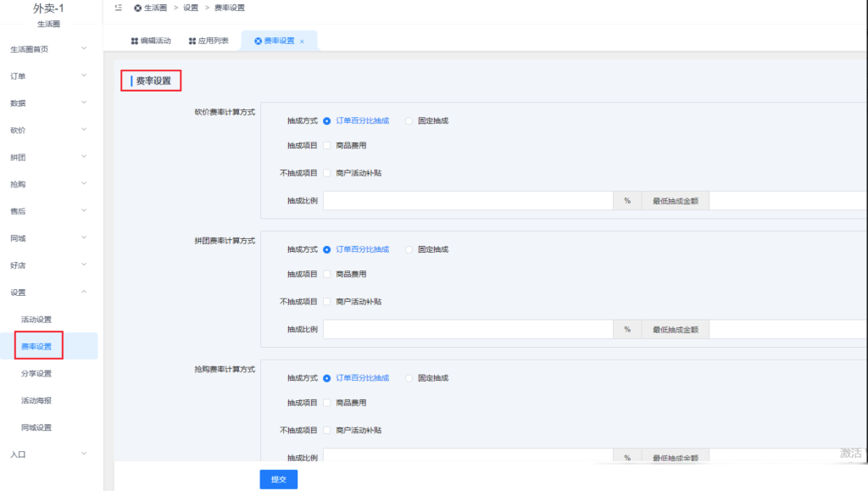Select 固定抽成 for 抢购费率计算方式
The height and width of the screenshot is (491, 868).
tap(409, 377)
